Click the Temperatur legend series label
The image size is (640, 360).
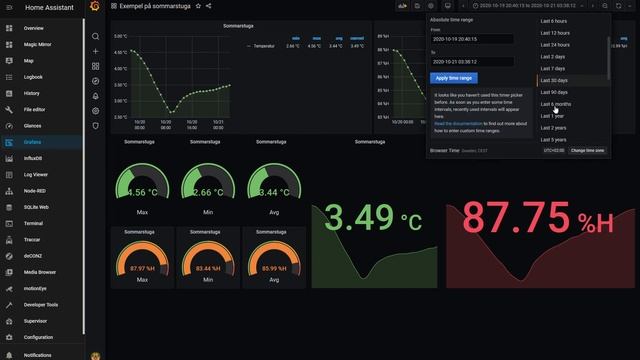click(x=264, y=46)
